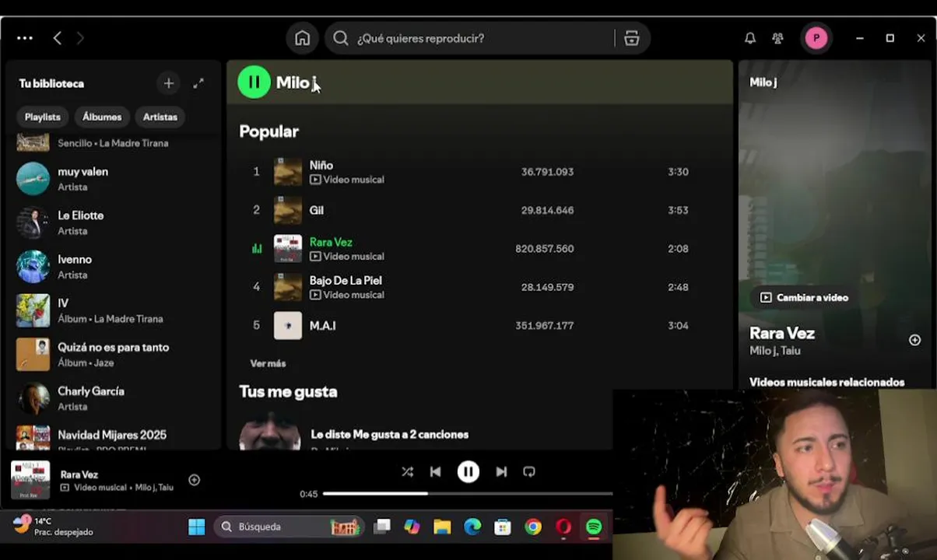This screenshot has width=937, height=560.
Task: Click Video musical label under Bajo De La Piel
Action: (x=347, y=295)
